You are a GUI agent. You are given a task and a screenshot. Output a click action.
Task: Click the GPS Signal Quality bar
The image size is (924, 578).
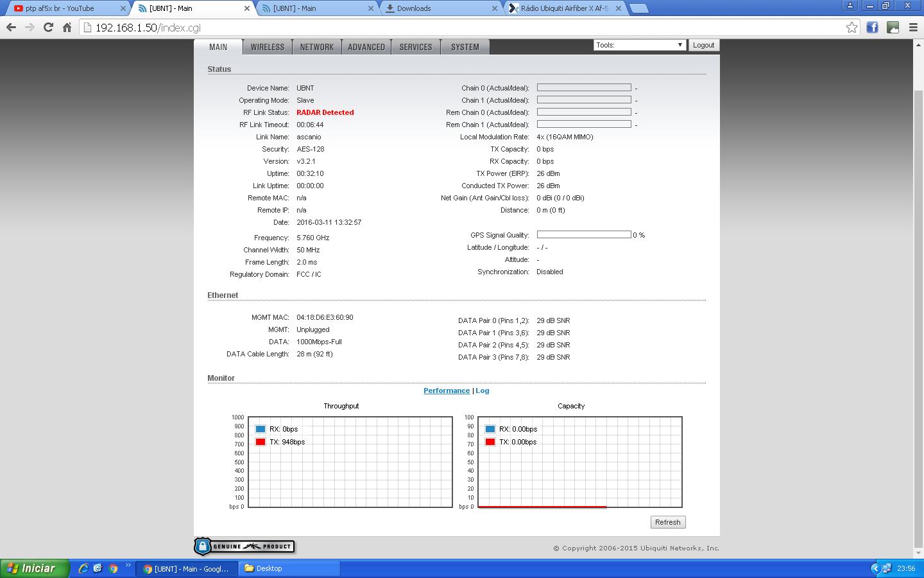(584, 234)
